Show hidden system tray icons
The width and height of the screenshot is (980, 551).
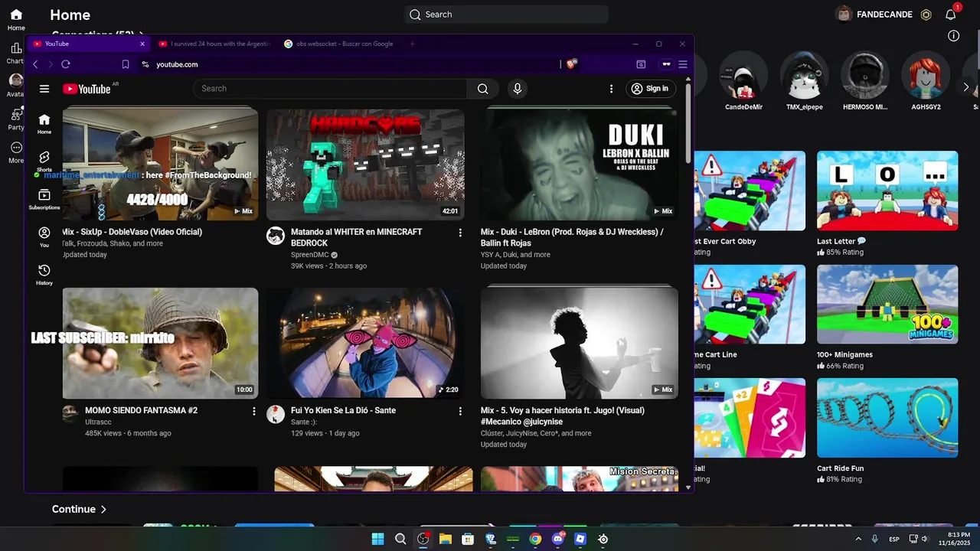point(858,539)
